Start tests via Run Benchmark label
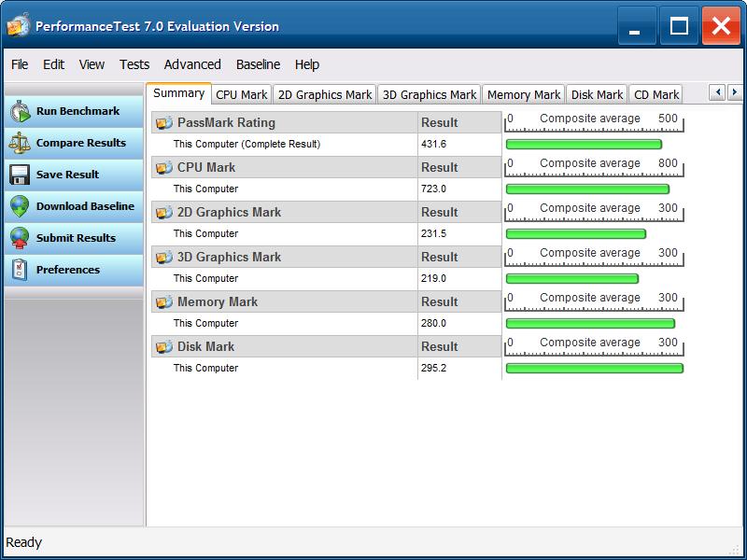The image size is (747, 560). pyautogui.click(x=78, y=111)
